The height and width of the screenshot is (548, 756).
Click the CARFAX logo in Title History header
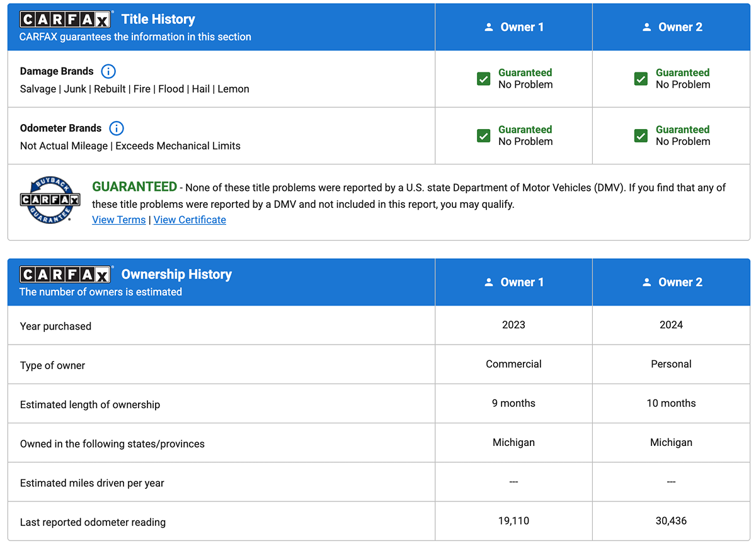click(66, 20)
